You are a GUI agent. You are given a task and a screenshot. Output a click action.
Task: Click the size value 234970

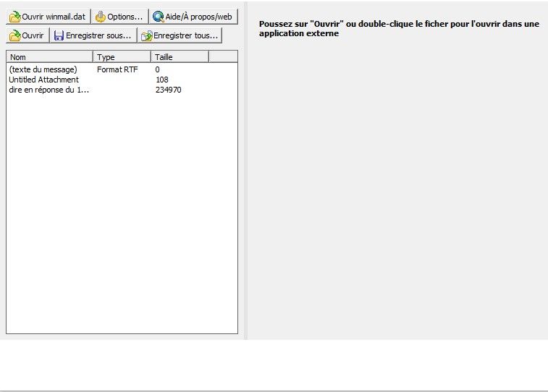pos(169,90)
